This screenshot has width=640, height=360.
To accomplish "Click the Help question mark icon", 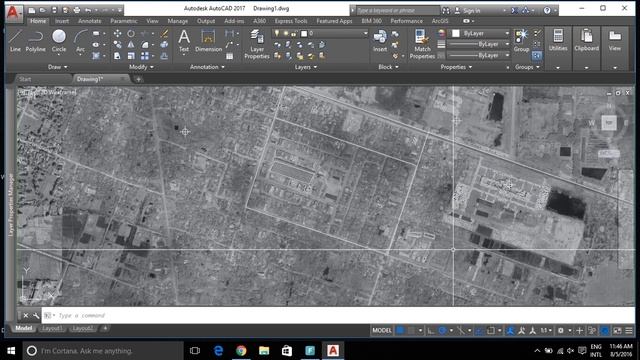I will pyautogui.click(x=547, y=11).
